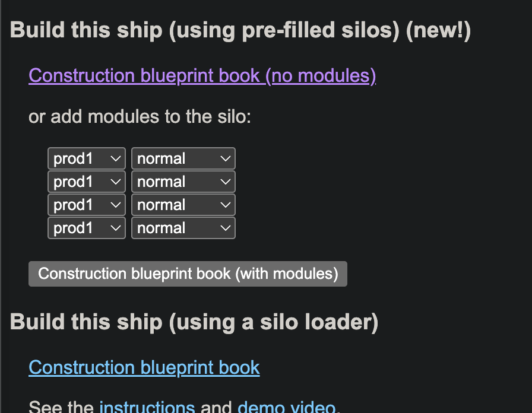Open the second row normal quality dropdown

[183, 182]
